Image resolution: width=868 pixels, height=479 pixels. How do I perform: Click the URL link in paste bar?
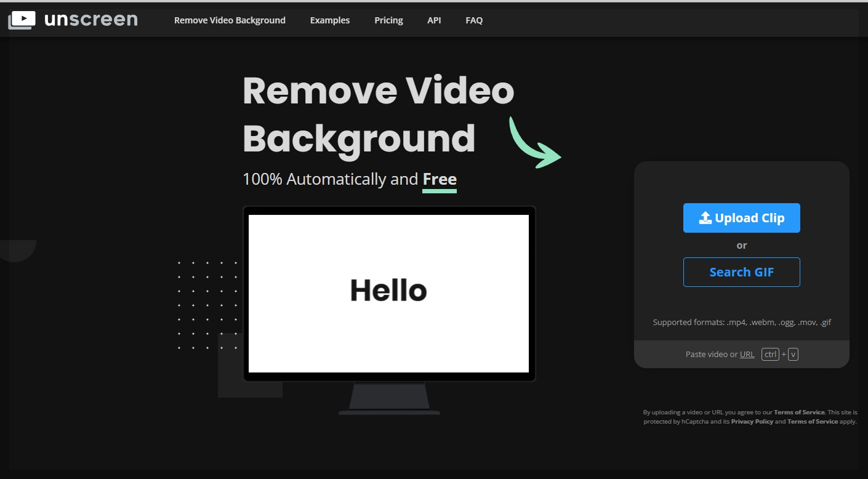[x=747, y=355]
